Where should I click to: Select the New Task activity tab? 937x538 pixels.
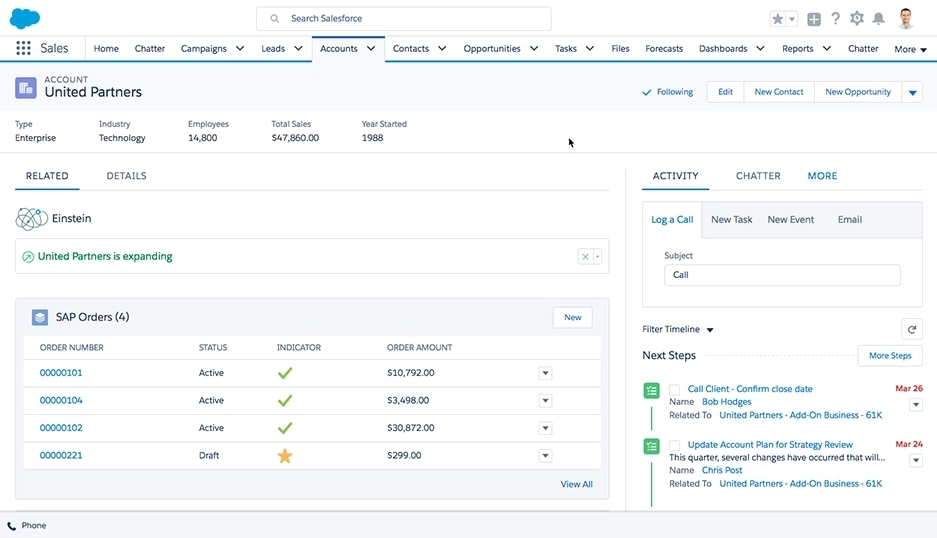point(731,220)
